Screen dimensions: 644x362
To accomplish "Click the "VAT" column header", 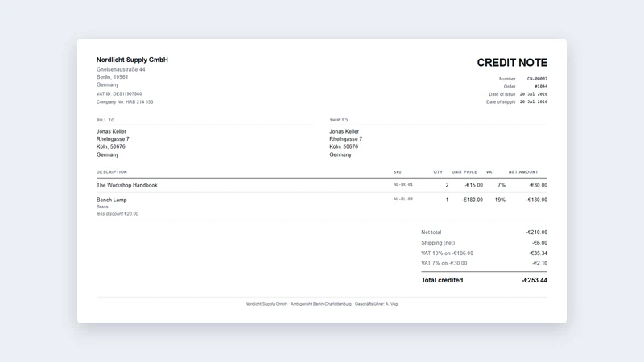I will [490, 172].
